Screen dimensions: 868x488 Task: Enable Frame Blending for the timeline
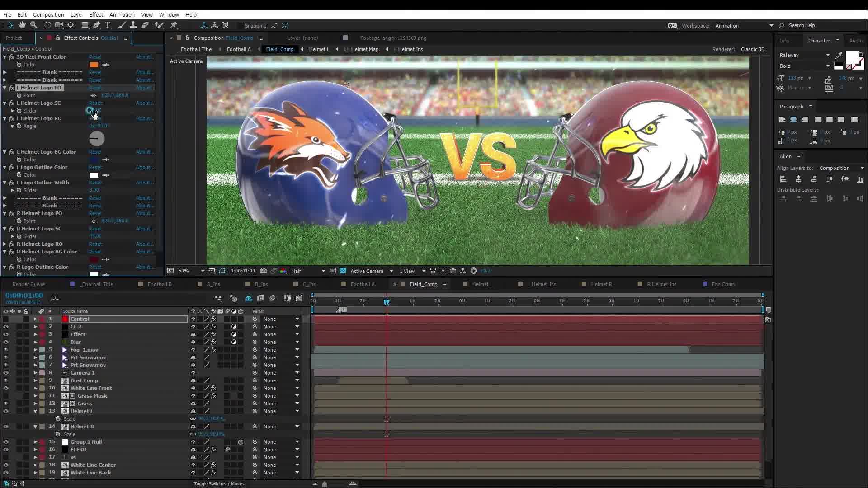(260, 298)
